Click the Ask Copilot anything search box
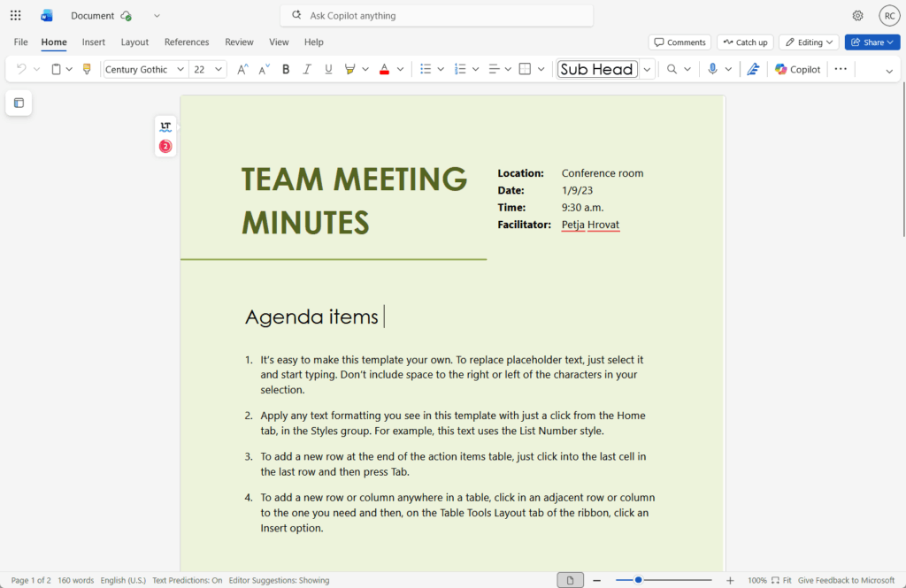The image size is (906, 588). [436, 16]
